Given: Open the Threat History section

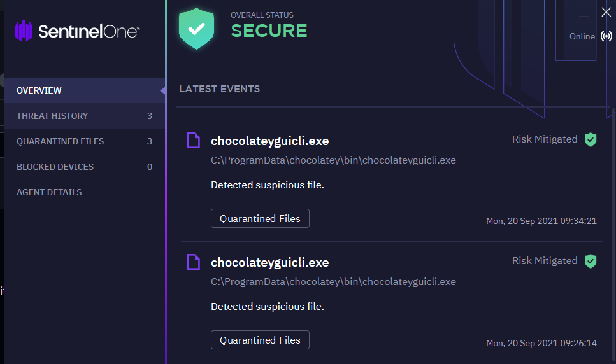Looking at the screenshot, I should click(x=85, y=116).
